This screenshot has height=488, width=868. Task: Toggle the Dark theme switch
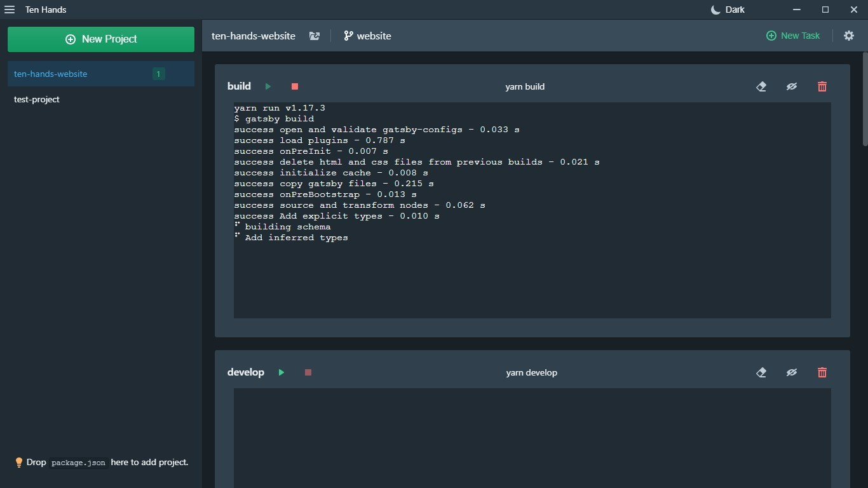(x=728, y=10)
